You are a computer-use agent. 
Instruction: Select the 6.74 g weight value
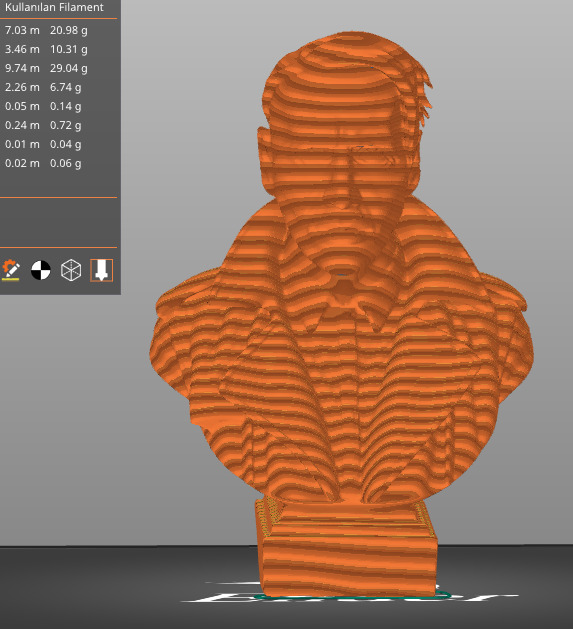click(x=65, y=87)
